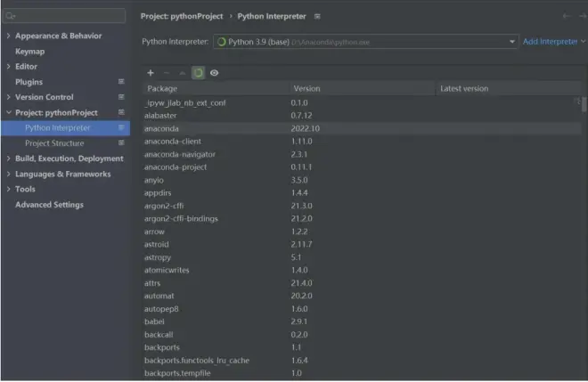Click version 20.2.0 of automat

(301, 296)
